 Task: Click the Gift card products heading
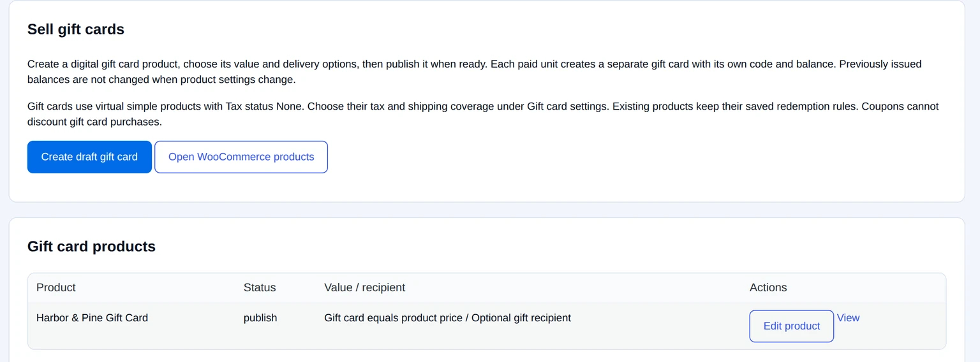[x=91, y=247]
